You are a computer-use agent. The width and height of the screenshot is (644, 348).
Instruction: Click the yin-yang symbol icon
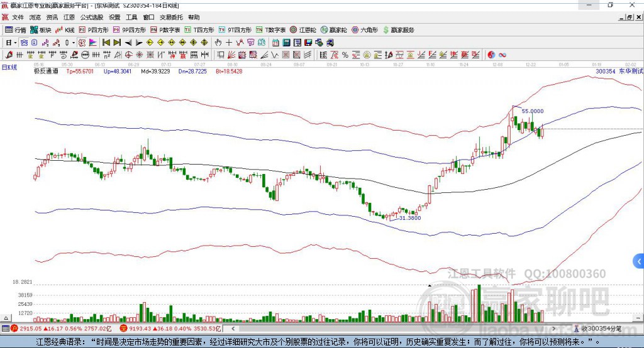click(491, 55)
